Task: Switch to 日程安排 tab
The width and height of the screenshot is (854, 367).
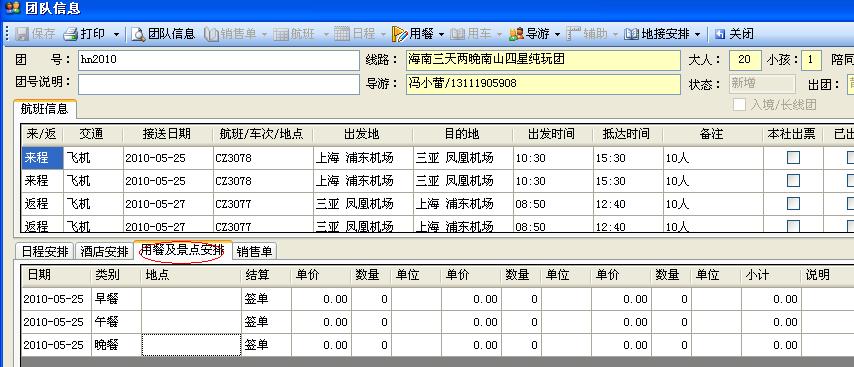Action: tap(45, 251)
